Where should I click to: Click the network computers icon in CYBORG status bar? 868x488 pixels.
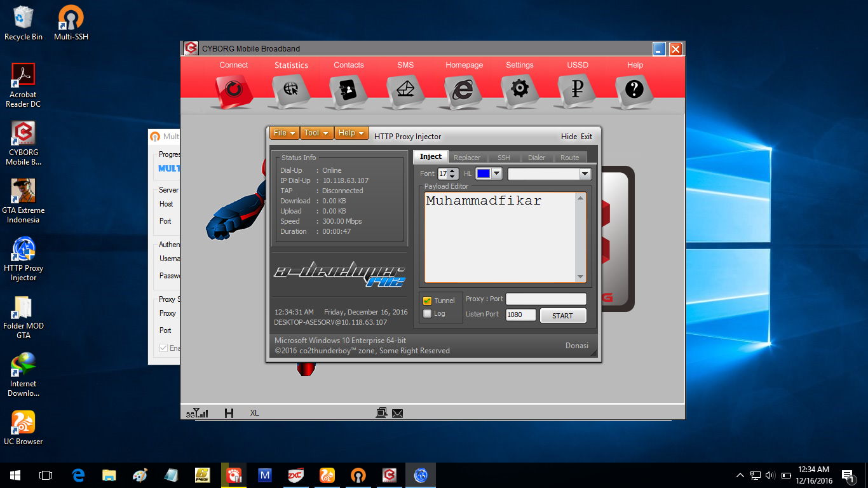[381, 413]
